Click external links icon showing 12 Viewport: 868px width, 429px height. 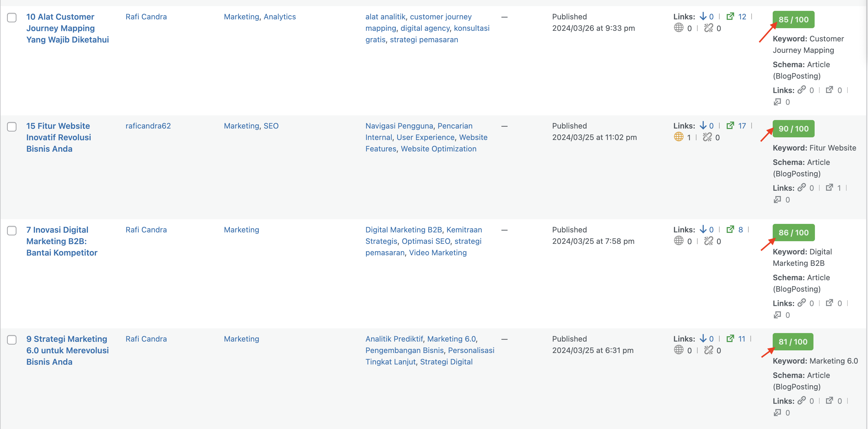coord(730,16)
